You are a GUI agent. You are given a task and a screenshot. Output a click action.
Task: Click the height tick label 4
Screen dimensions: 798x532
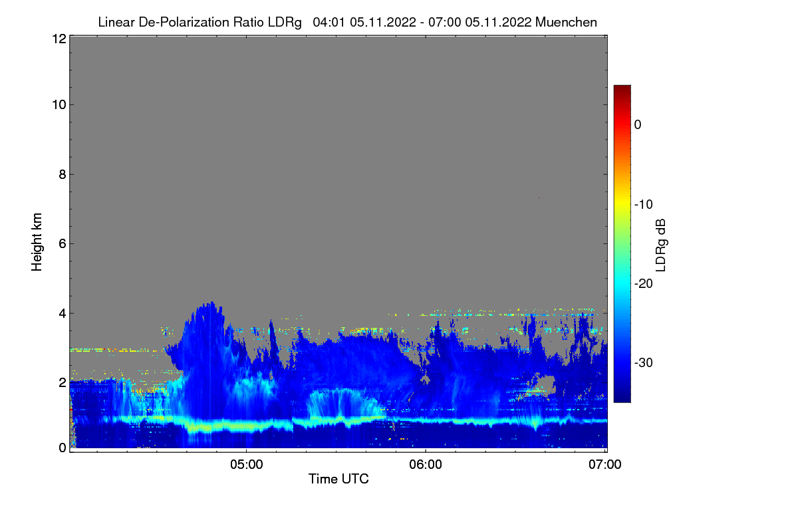pyautogui.click(x=62, y=313)
